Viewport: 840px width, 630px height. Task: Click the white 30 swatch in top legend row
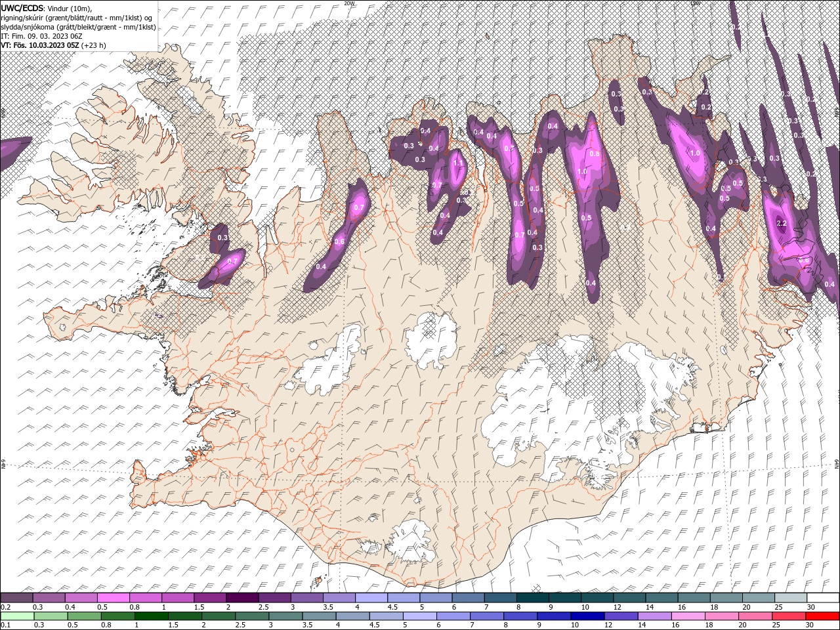pos(823,598)
